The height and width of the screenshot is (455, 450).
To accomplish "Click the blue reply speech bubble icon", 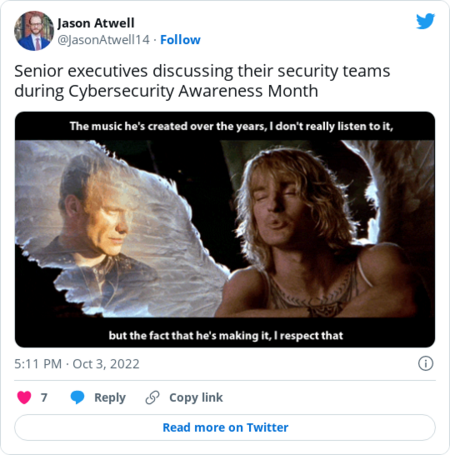I will coord(77,397).
